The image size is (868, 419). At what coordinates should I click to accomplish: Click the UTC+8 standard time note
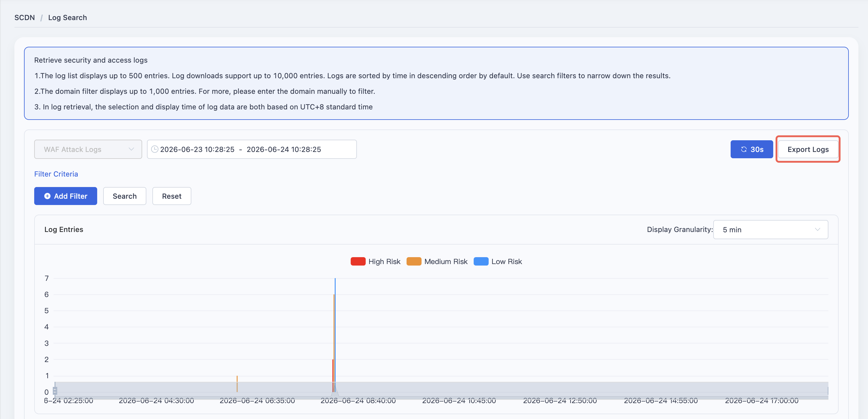pos(203,107)
